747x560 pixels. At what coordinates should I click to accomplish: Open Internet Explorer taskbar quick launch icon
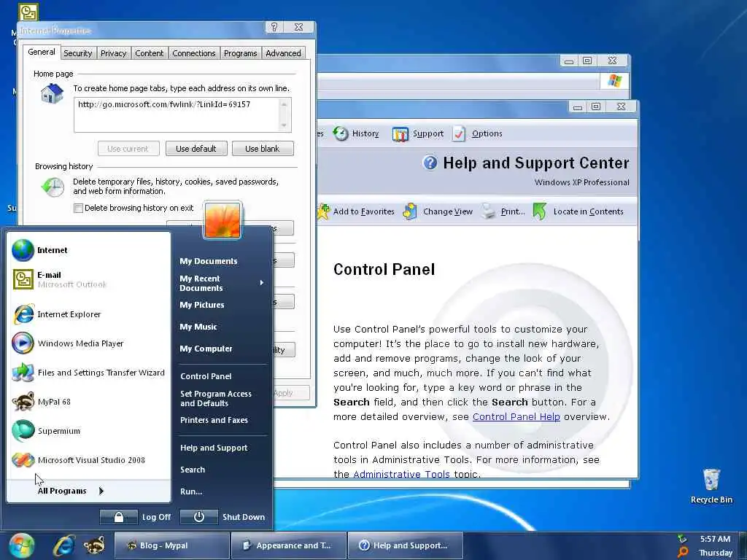(64, 545)
